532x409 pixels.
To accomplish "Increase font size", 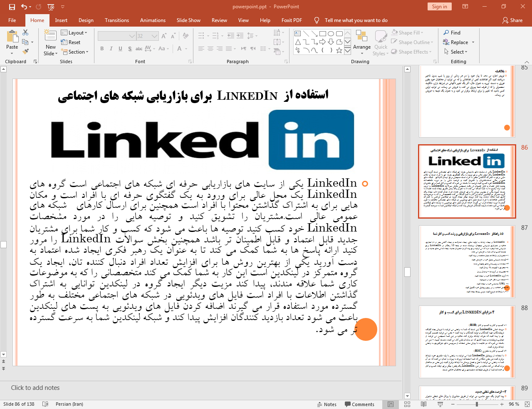I will pos(164,36).
